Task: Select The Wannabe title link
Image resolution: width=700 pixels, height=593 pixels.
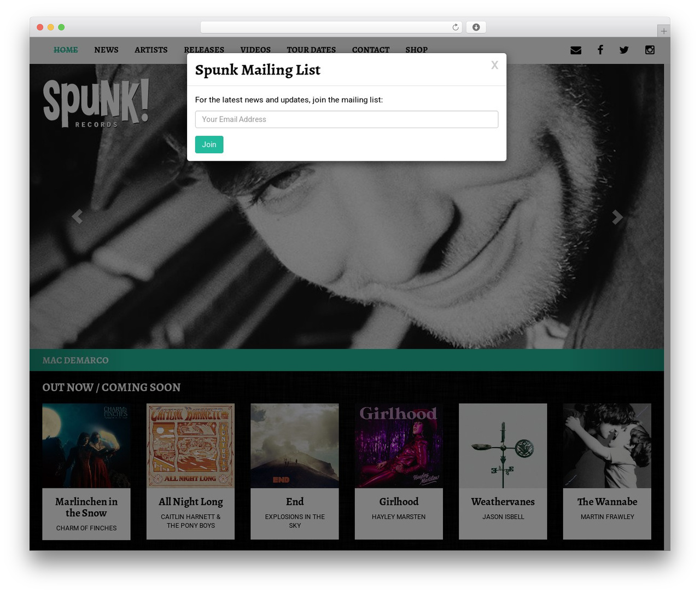Action: [x=607, y=502]
